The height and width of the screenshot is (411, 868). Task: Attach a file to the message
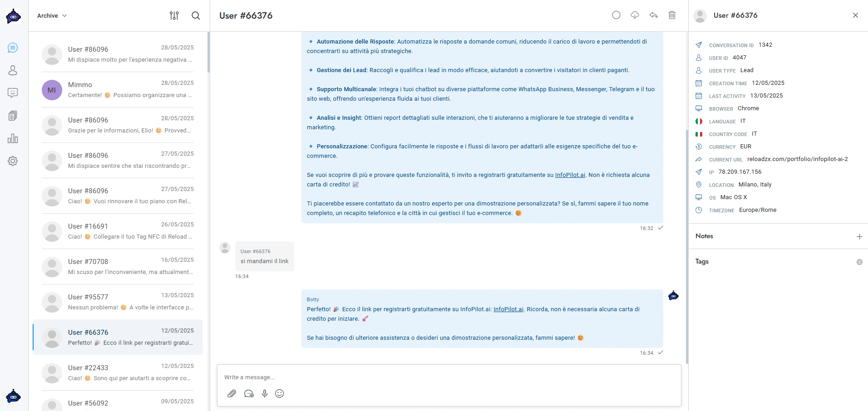[232, 394]
